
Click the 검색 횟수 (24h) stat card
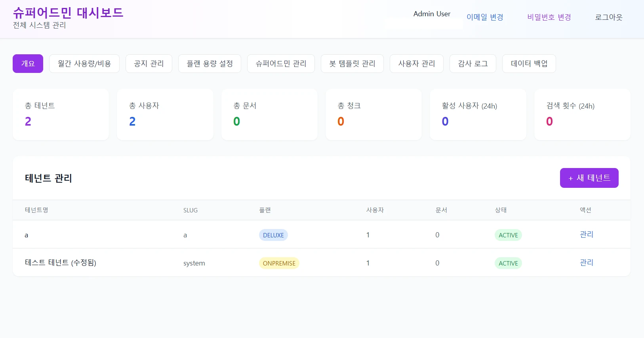[x=582, y=115]
